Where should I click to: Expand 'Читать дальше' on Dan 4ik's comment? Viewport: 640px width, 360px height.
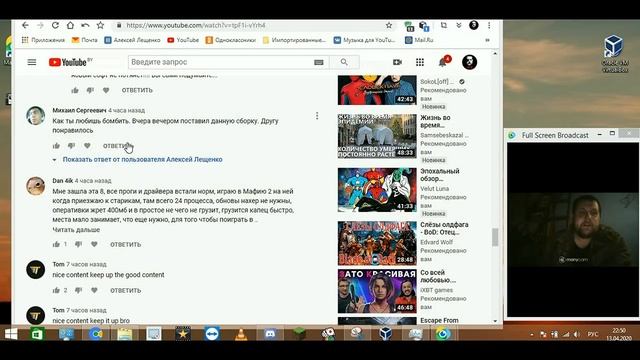76,230
